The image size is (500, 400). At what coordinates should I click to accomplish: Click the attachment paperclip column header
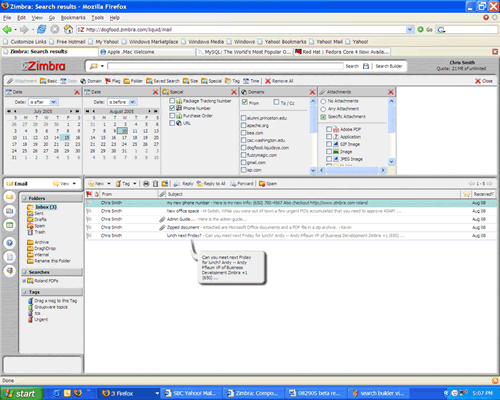[162, 194]
